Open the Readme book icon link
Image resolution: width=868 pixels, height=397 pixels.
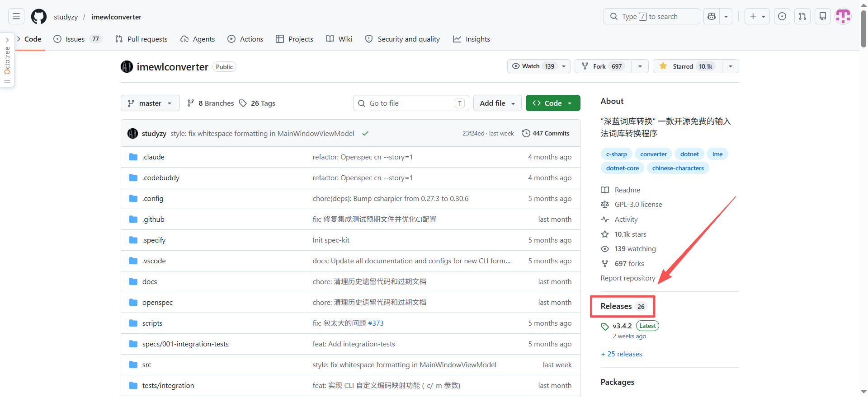click(x=605, y=190)
